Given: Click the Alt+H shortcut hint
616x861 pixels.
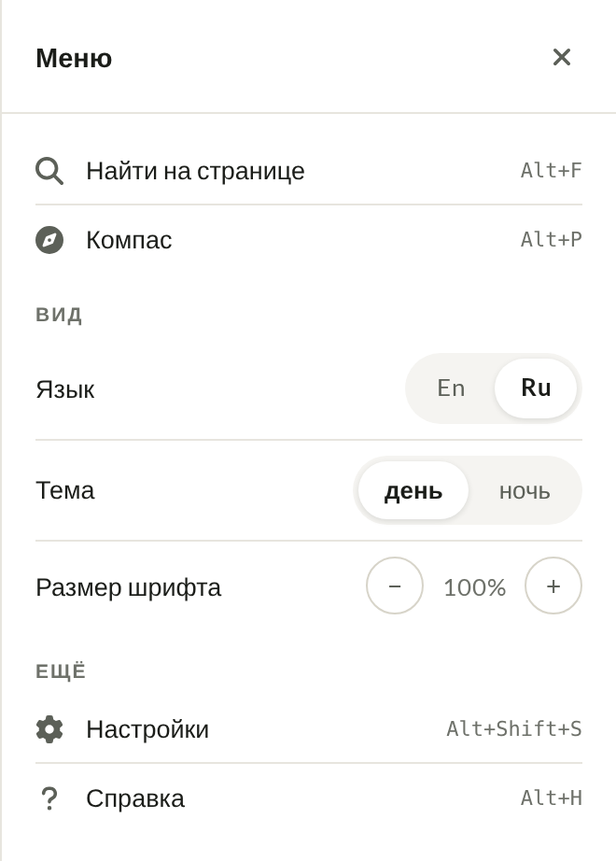Looking at the screenshot, I should coord(552,798).
